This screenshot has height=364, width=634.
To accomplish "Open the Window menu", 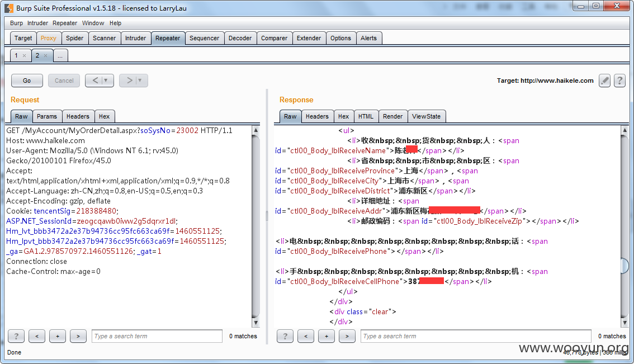I will tap(93, 23).
